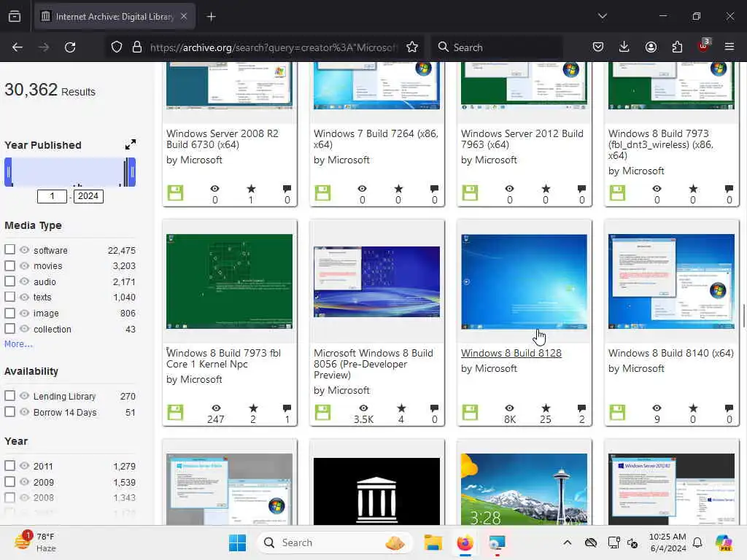Click left handle of year slider

8,172
